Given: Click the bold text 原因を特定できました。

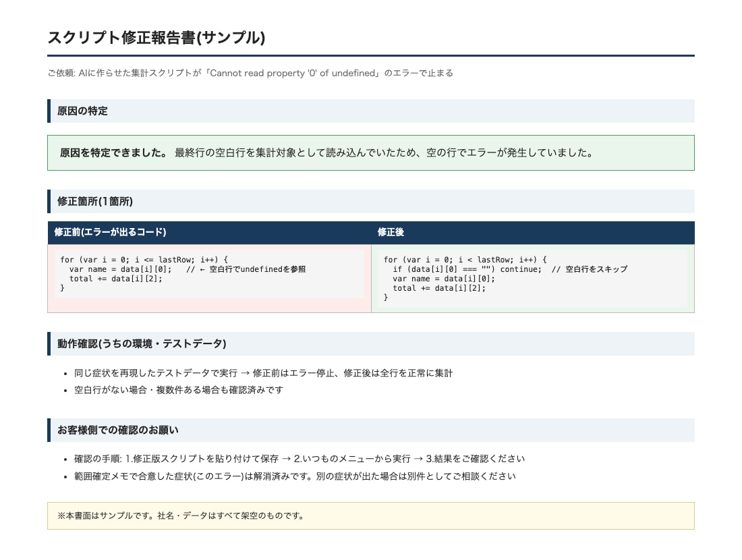Looking at the screenshot, I should point(113,152).
